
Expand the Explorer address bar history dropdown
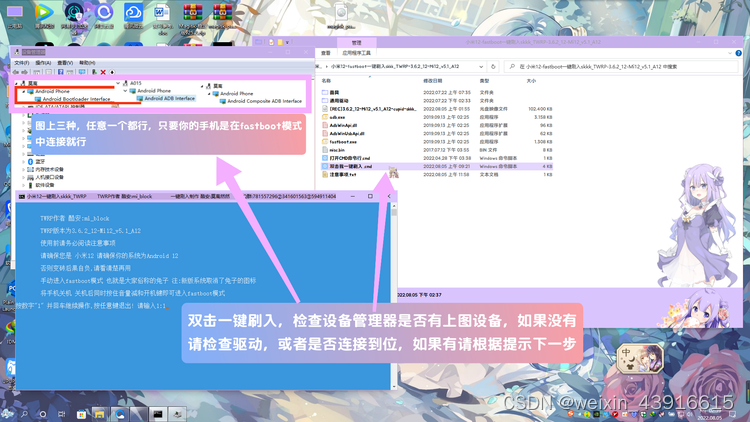(x=481, y=67)
